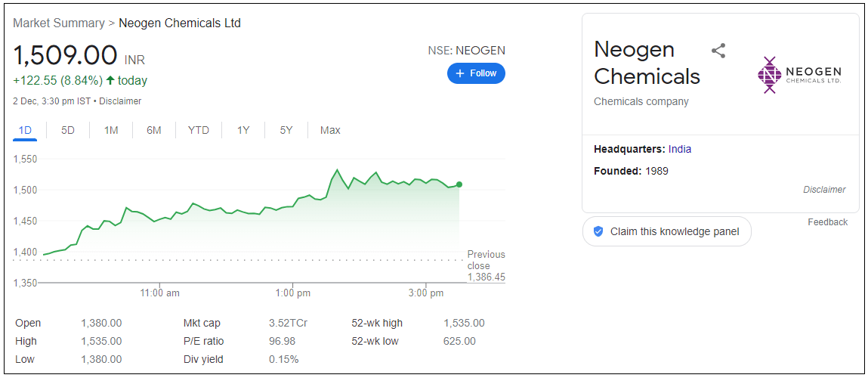The height and width of the screenshot is (381, 868).
Task: Switch to the 5Y chart range
Action: 286,131
